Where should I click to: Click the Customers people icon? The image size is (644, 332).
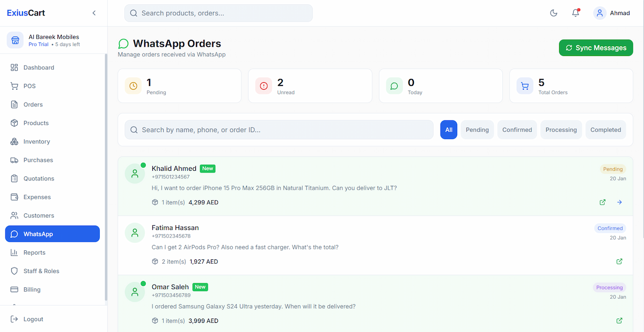[x=14, y=215]
